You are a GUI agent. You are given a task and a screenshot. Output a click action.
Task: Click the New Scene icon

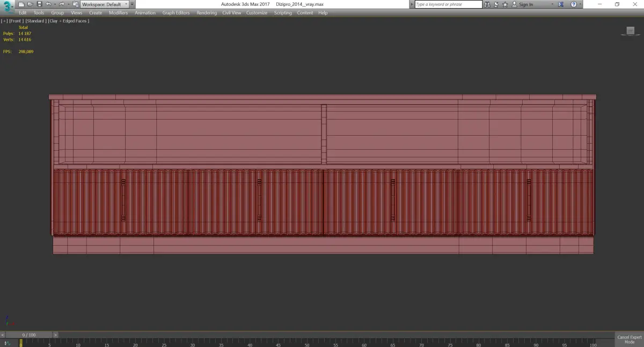tap(21, 4)
